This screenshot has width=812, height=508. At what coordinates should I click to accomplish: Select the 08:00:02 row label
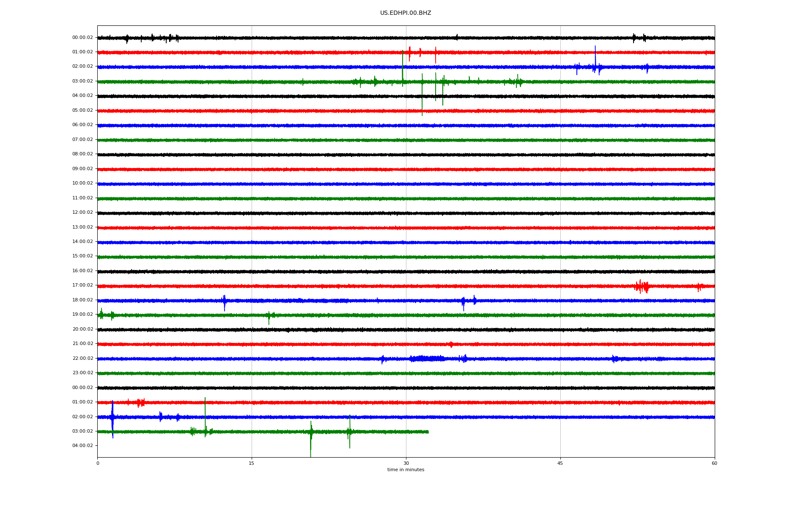[82, 154]
